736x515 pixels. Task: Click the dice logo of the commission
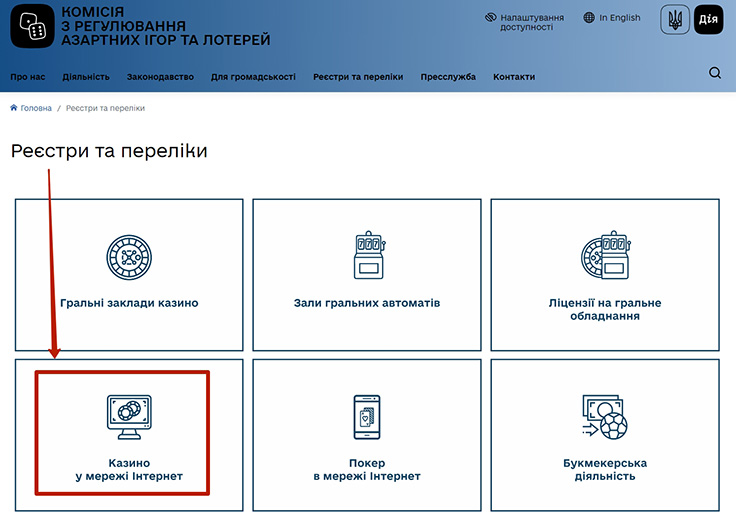(x=32, y=26)
